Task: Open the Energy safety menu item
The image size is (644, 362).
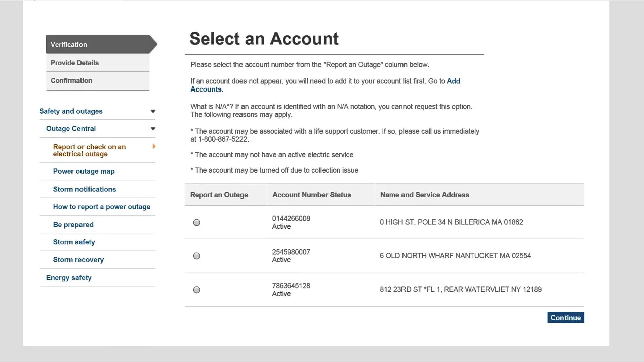Action: tap(69, 278)
